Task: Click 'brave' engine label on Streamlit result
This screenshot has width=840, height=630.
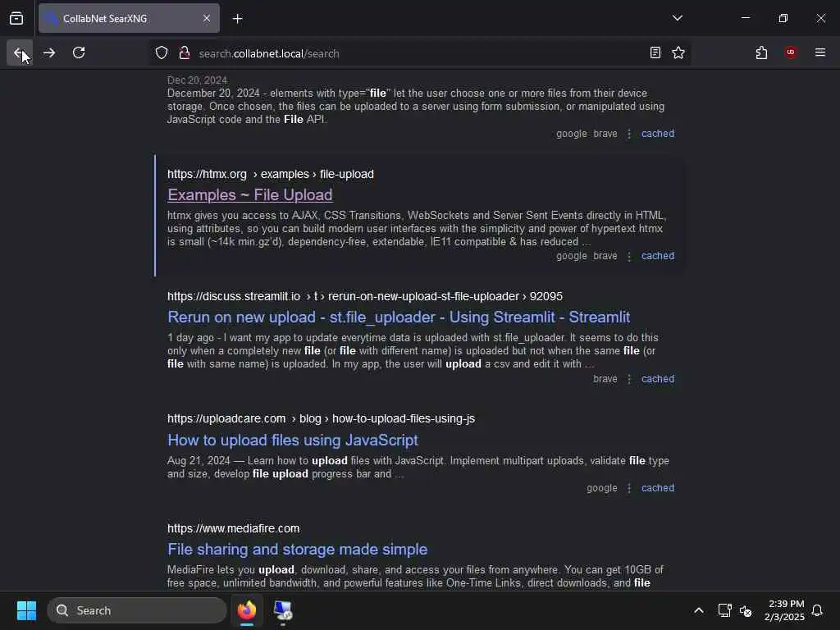Action: coord(605,379)
